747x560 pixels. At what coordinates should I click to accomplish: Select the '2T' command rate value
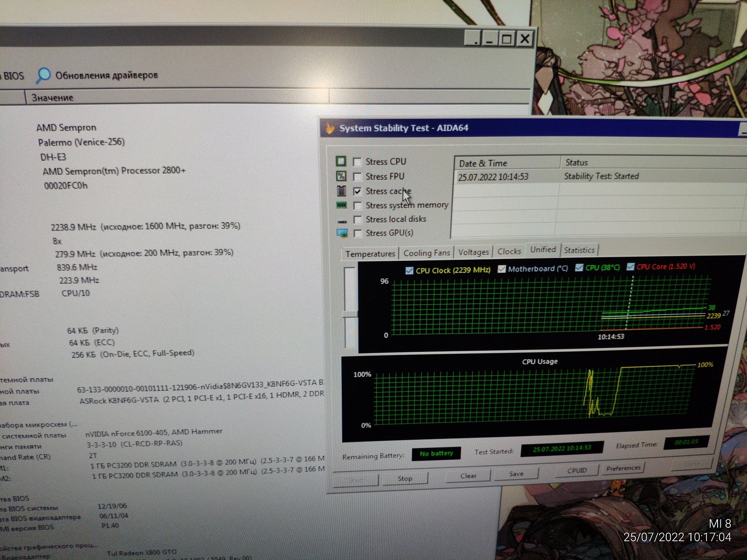[x=92, y=455]
